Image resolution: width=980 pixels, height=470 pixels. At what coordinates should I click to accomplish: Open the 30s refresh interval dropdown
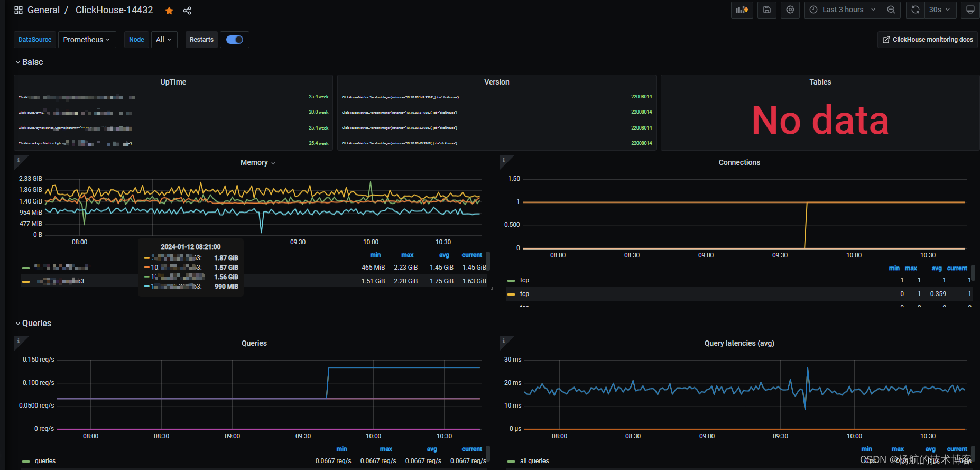(x=940, y=10)
